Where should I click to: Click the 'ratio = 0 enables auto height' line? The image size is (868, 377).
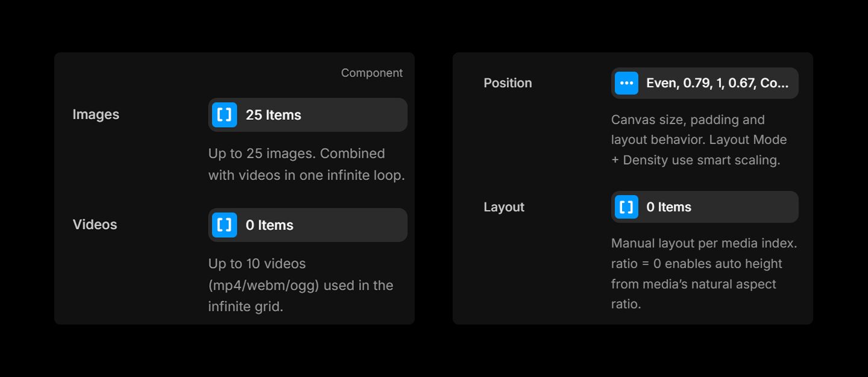[x=696, y=264]
